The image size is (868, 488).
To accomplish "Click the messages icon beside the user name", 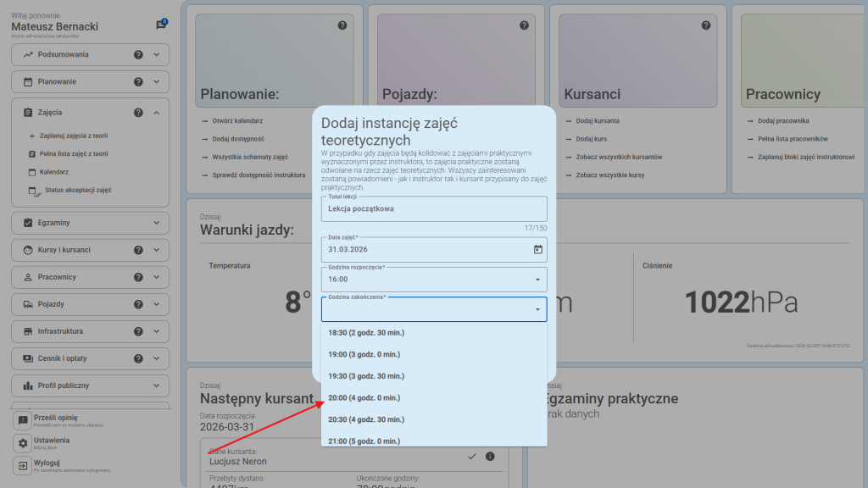I will [x=161, y=25].
